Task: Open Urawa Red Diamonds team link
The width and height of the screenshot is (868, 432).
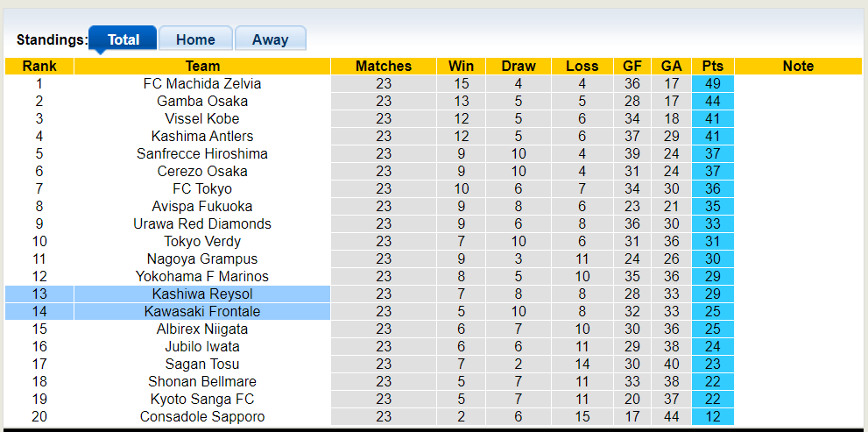Action: (x=202, y=224)
